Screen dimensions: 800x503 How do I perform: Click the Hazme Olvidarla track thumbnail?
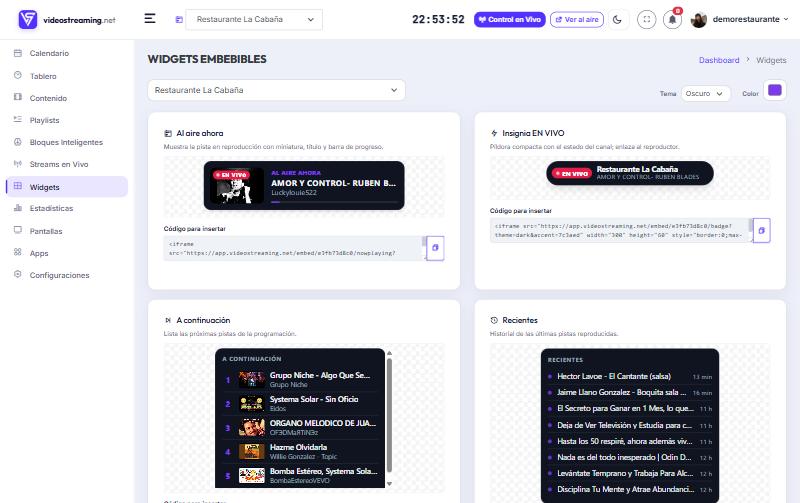(252, 451)
